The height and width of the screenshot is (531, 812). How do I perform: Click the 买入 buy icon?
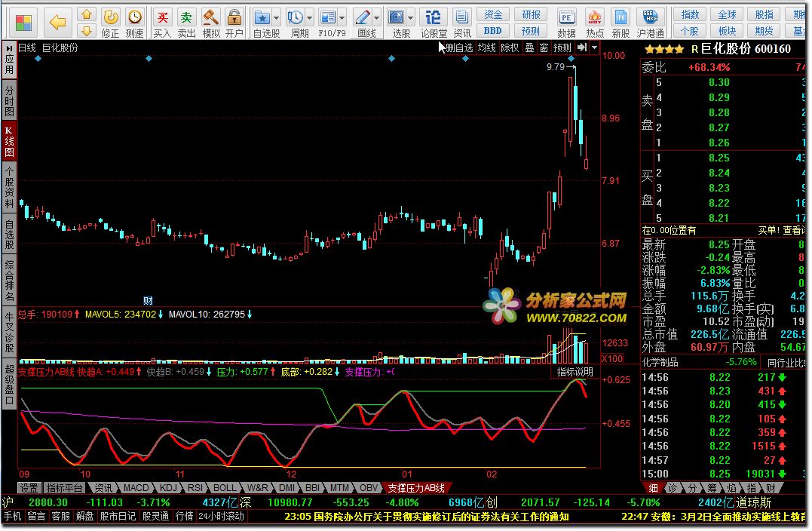163,18
